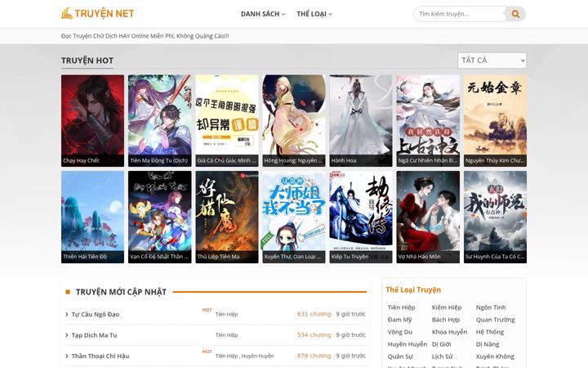The width and height of the screenshot is (588, 368).
Task: Open the Ngã Cư Nhiên Nhận cover
Action: pos(428,120)
